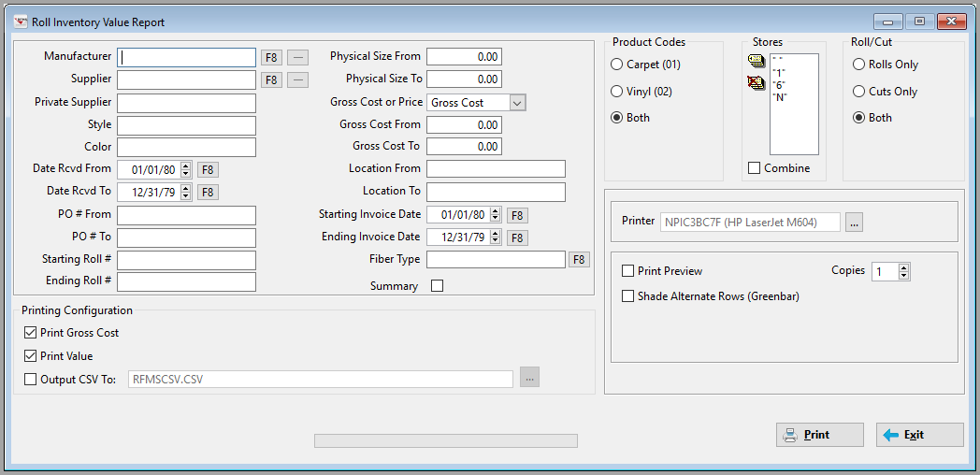
Task: Click Ending Invoice Date spinner arrows
Action: click(x=495, y=238)
